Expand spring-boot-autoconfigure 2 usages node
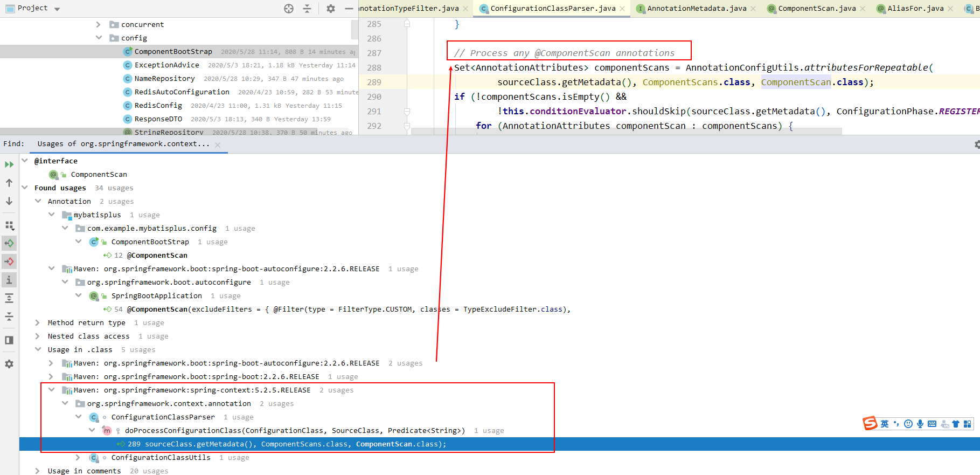Viewport: 980px width, 475px height. coord(51,363)
